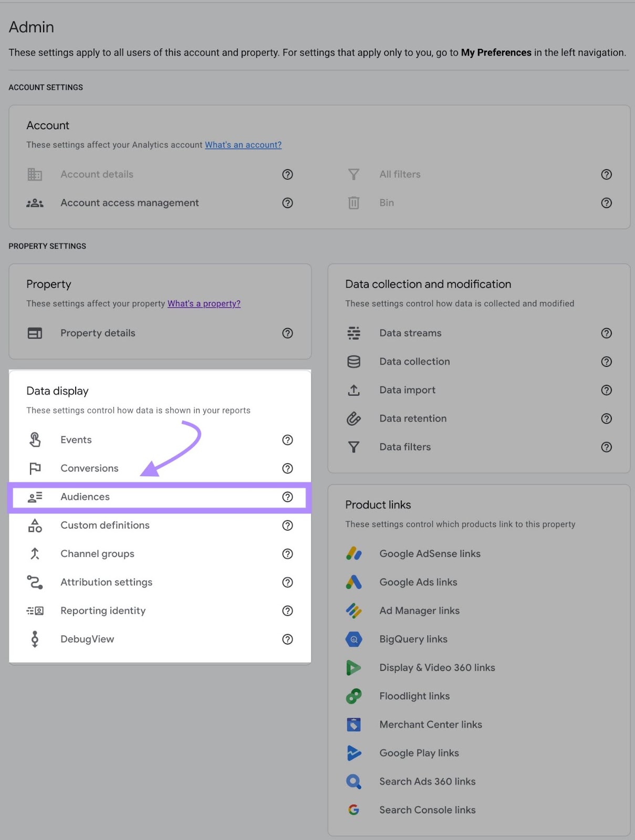
Task: Click the DebugView icon
Action: coord(35,639)
